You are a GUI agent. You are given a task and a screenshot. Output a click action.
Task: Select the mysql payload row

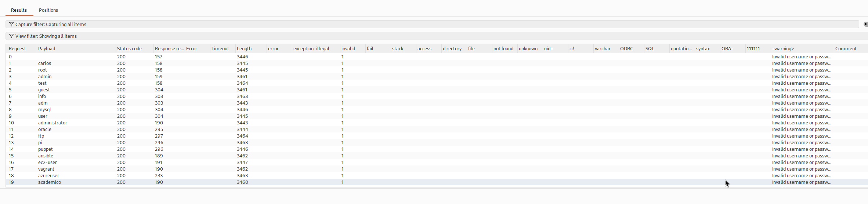437,109
